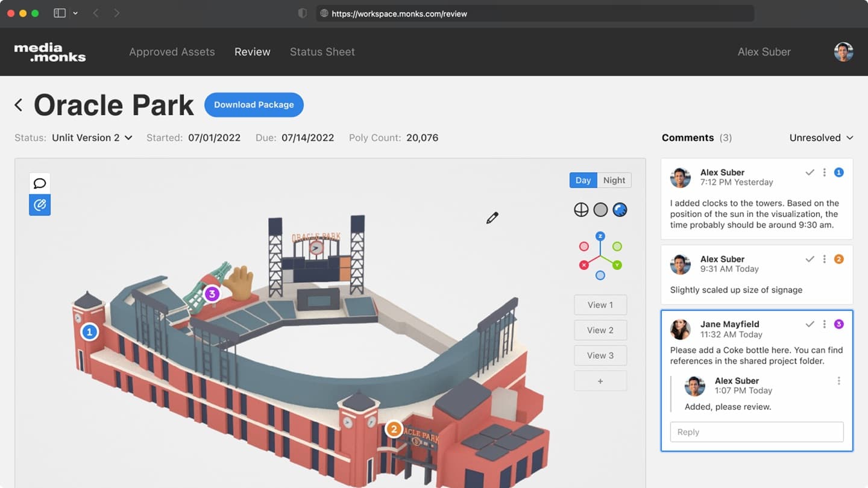Click the Reply input field
The image size is (868, 488).
756,432
